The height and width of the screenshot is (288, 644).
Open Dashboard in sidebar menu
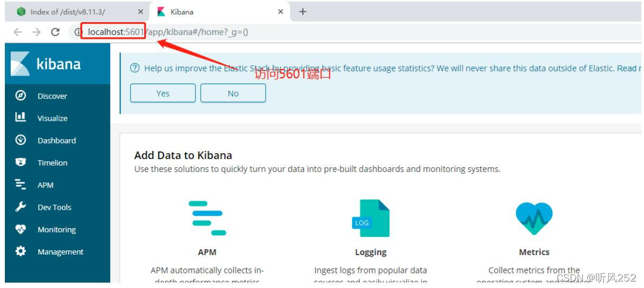(x=57, y=140)
